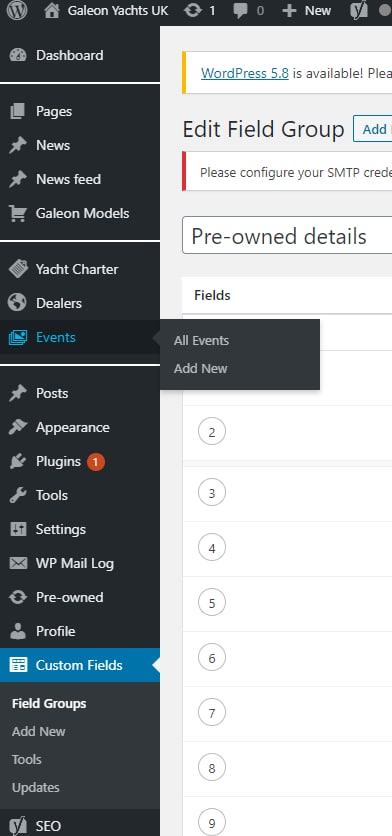Expand the Galeon Yachts UK site menu
Viewport: 392px width, 836px height.
tap(106, 11)
